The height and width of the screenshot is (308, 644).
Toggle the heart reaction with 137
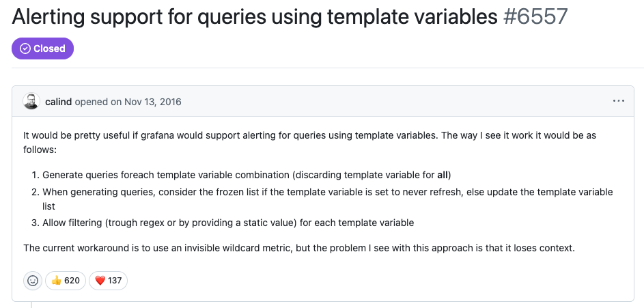(x=108, y=281)
